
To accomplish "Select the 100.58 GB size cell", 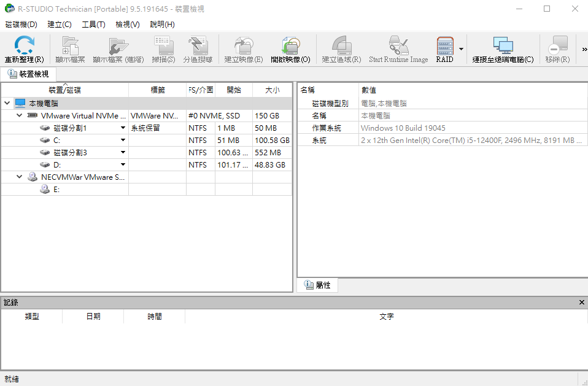I will (x=273, y=140).
